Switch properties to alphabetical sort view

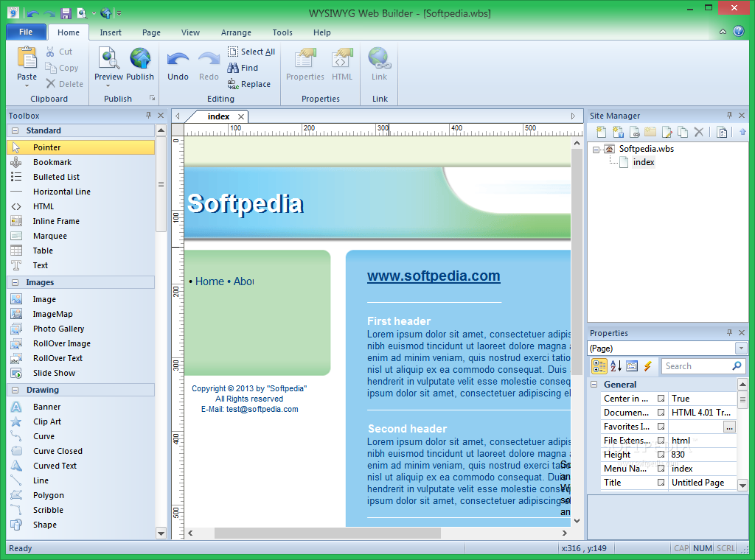(616, 366)
